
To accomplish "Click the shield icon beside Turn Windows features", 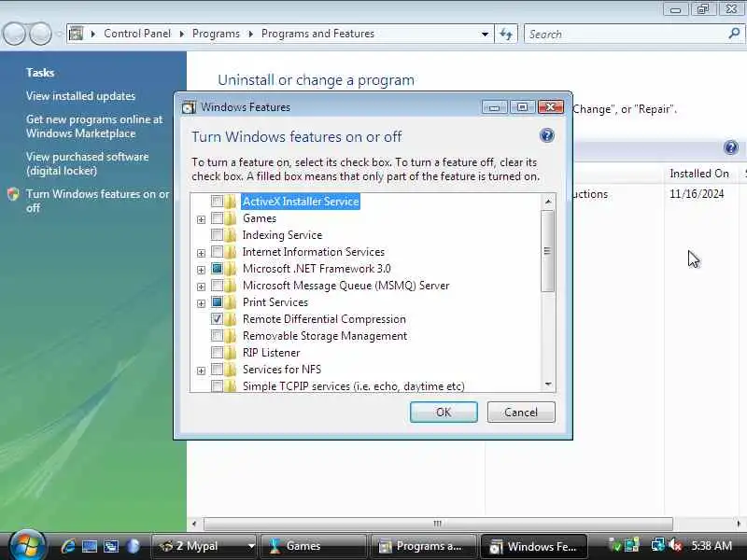I will [x=13, y=194].
